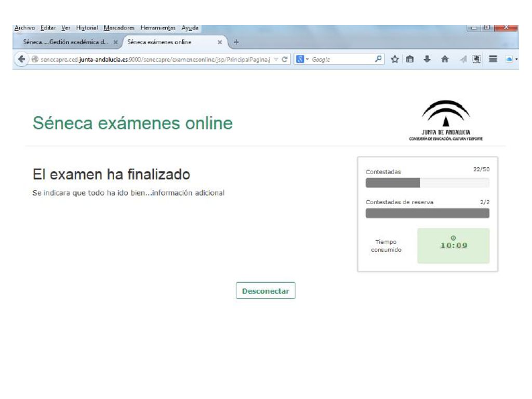The image size is (532, 399).
Task: Click the Séneca exámenes online heading
Action: [132, 123]
